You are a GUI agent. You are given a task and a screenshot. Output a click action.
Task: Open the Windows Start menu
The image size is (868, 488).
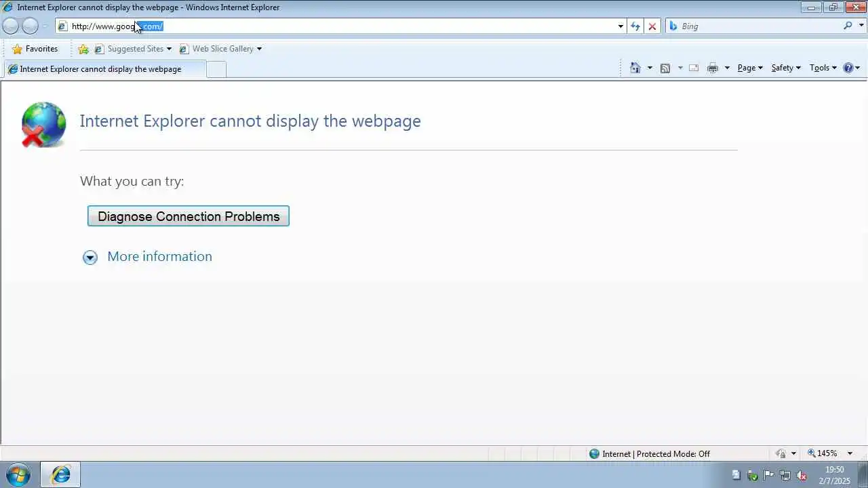click(18, 474)
